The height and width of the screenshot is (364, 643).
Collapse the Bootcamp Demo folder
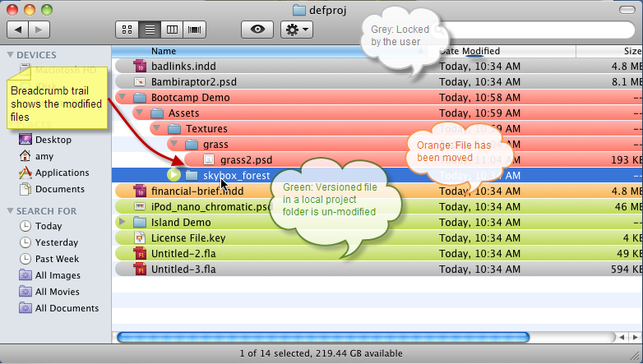point(122,97)
